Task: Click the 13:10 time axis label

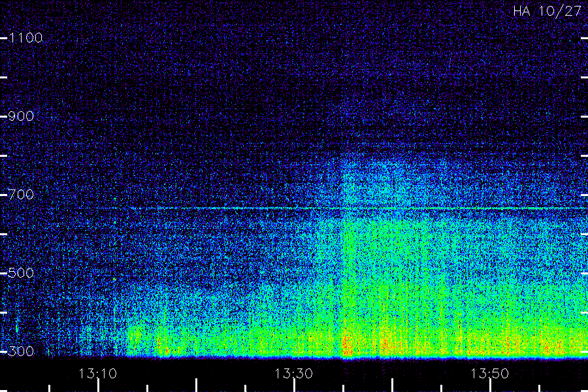Action: point(97,374)
